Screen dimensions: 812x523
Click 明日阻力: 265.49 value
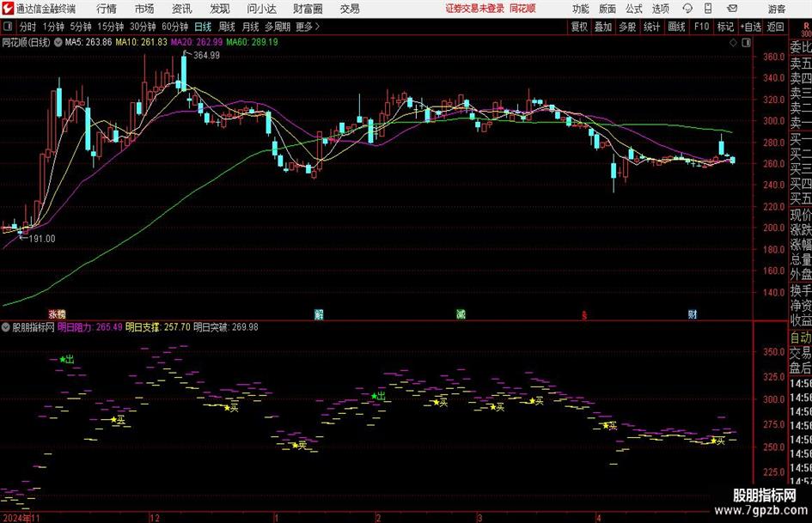(x=90, y=327)
